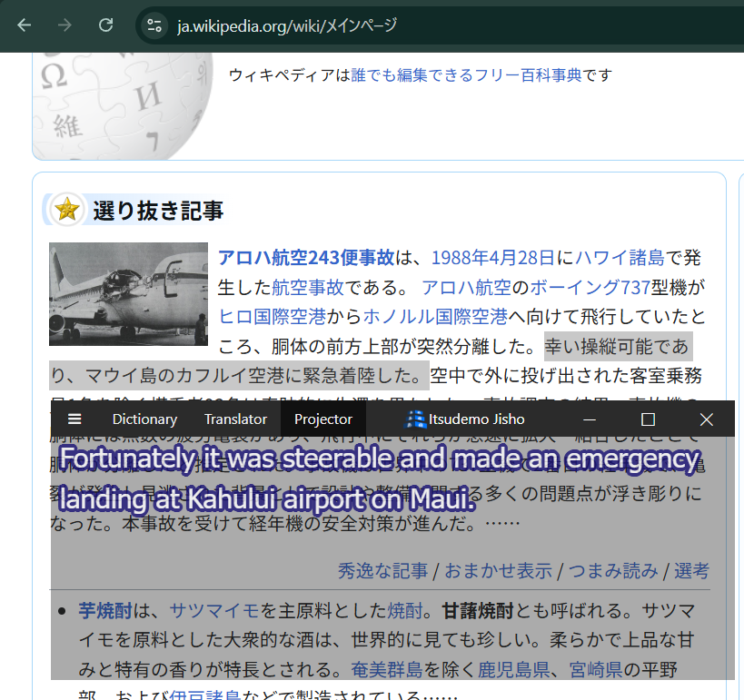
Task: Open the 航空事故 link
Action: [307, 288]
